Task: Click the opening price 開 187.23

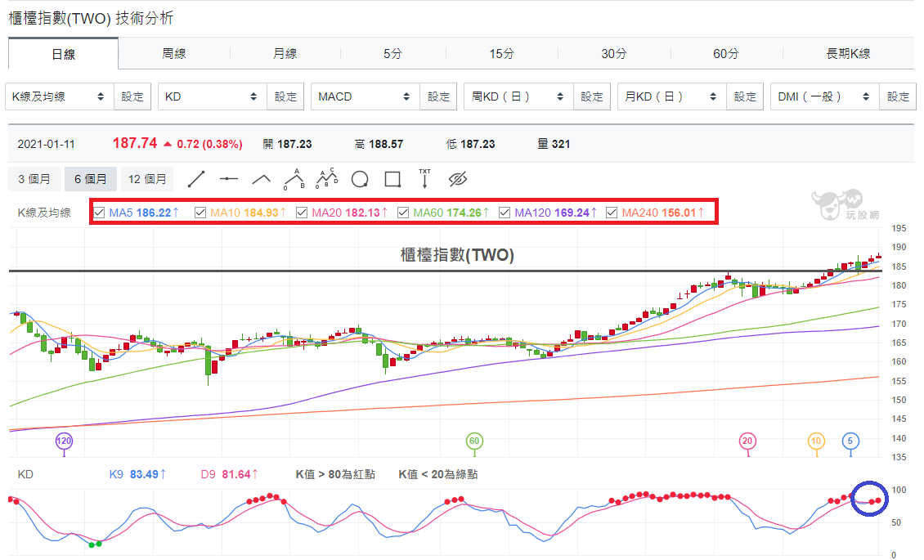Action: coord(287,144)
